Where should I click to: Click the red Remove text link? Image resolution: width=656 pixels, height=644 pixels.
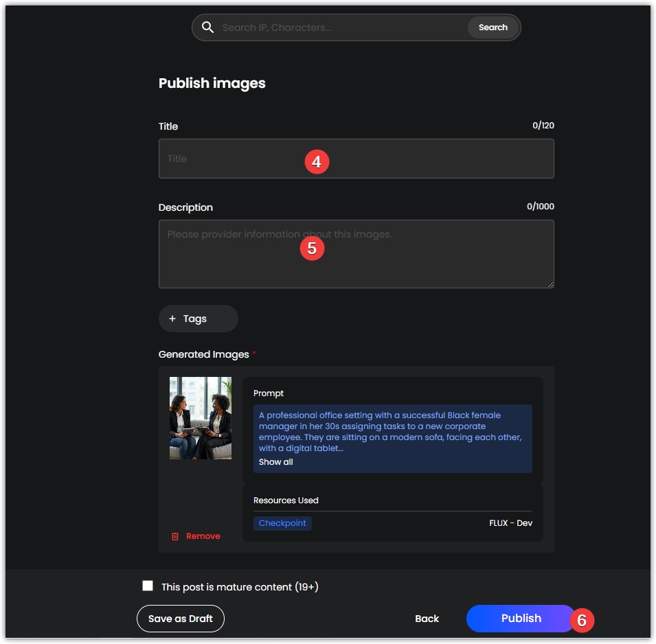pos(203,536)
